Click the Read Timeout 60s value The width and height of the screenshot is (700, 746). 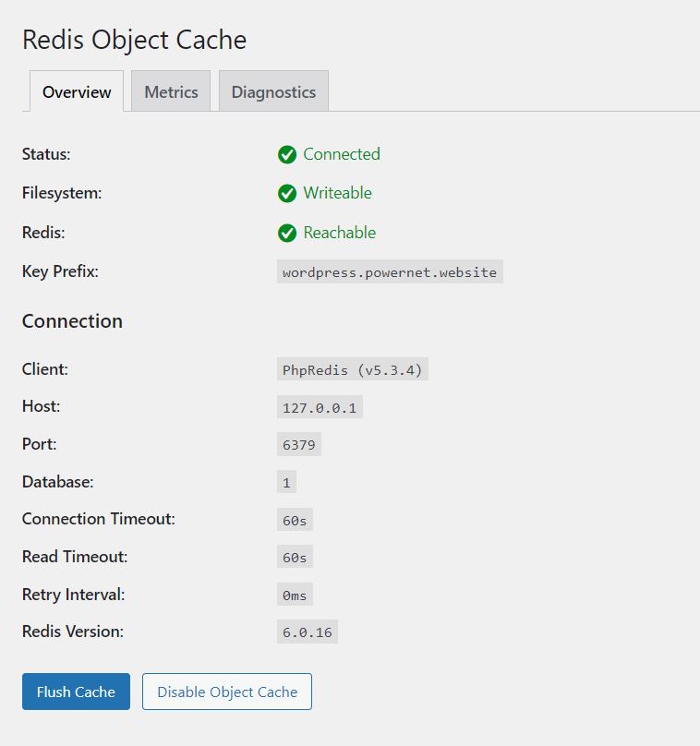295,557
